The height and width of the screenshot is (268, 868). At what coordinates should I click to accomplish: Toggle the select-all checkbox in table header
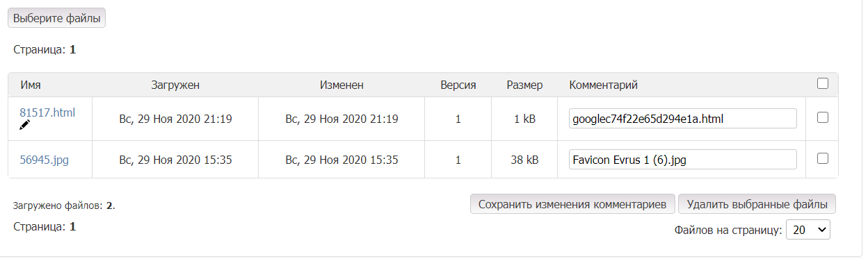tap(823, 83)
